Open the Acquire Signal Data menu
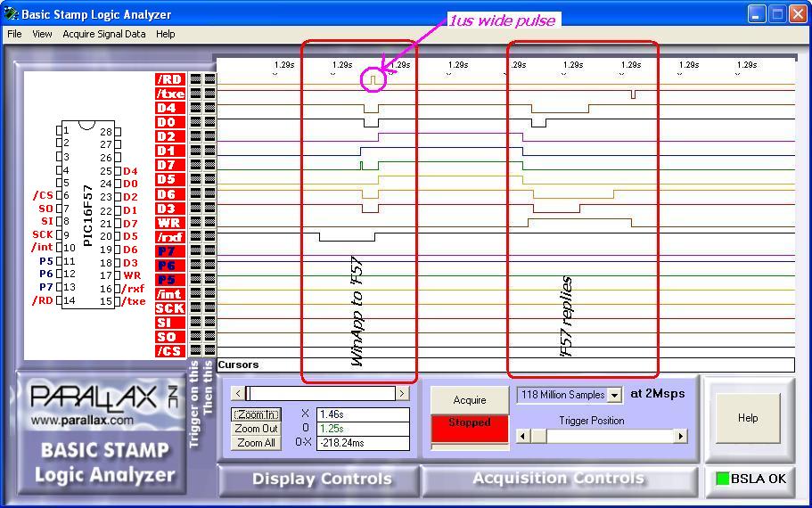Screen dimensions: 812x508 [104, 34]
